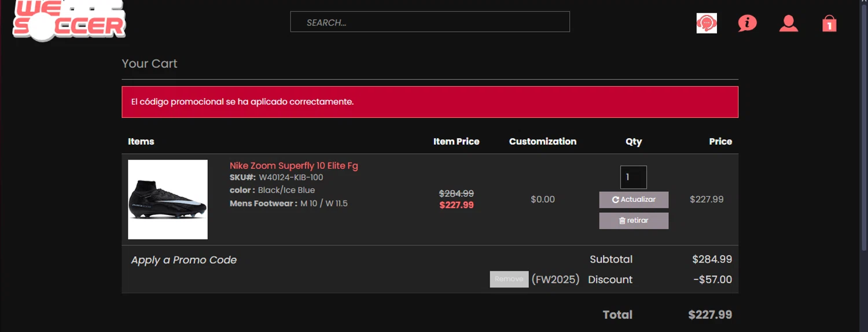The height and width of the screenshot is (332, 868).
Task: Open the live chat support icon
Action: [x=706, y=23]
